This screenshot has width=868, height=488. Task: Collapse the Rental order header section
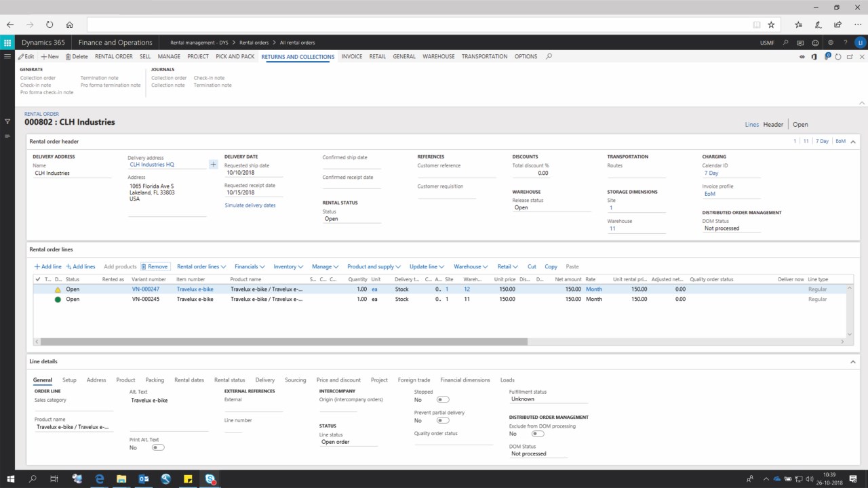pyautogui.click(x=853, y=141)
